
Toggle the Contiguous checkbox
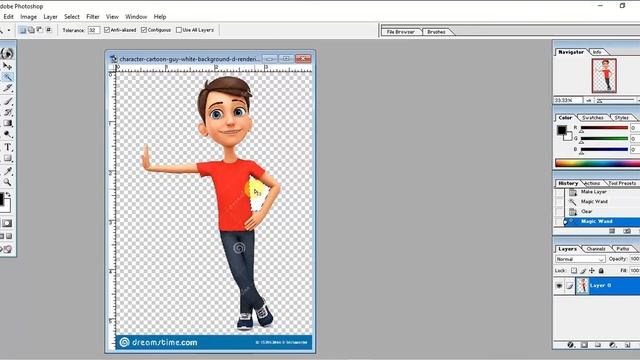(144, 30)
